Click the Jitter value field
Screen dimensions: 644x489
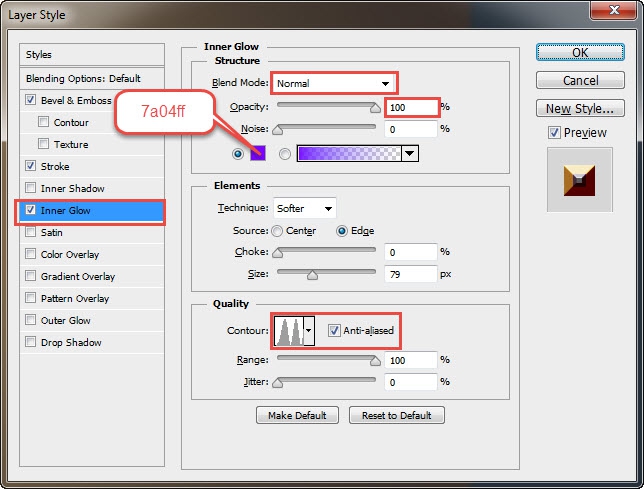411,382
